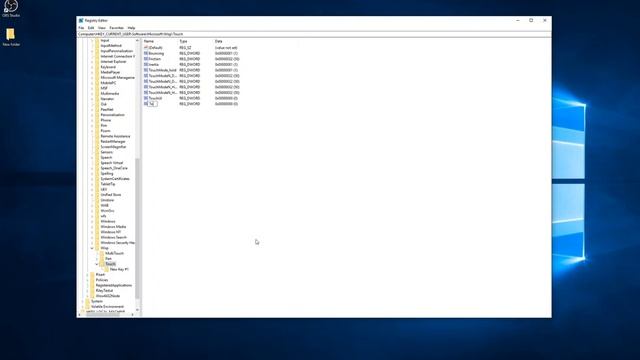640x360 pixels.
Task: Click the Registry Editor title bar icon
Action: pos(81,20)
